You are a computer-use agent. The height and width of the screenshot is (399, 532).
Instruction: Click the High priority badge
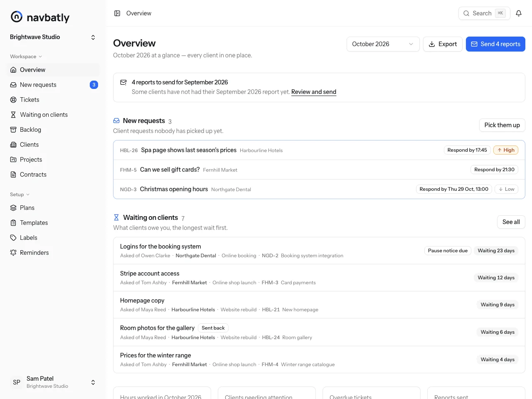506,150
